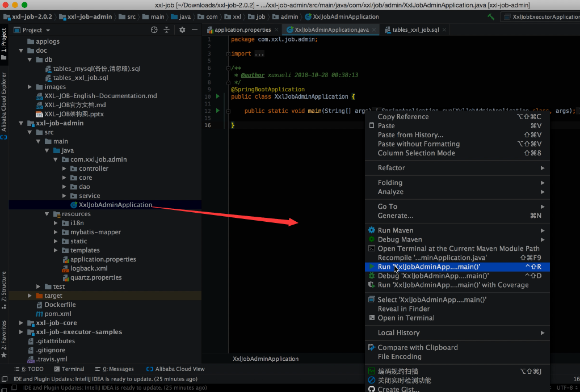Viewport: 580px width, 392px height.
Task: Click Open Terminal at the Current Maven Module Path
Action: (457, 248)
